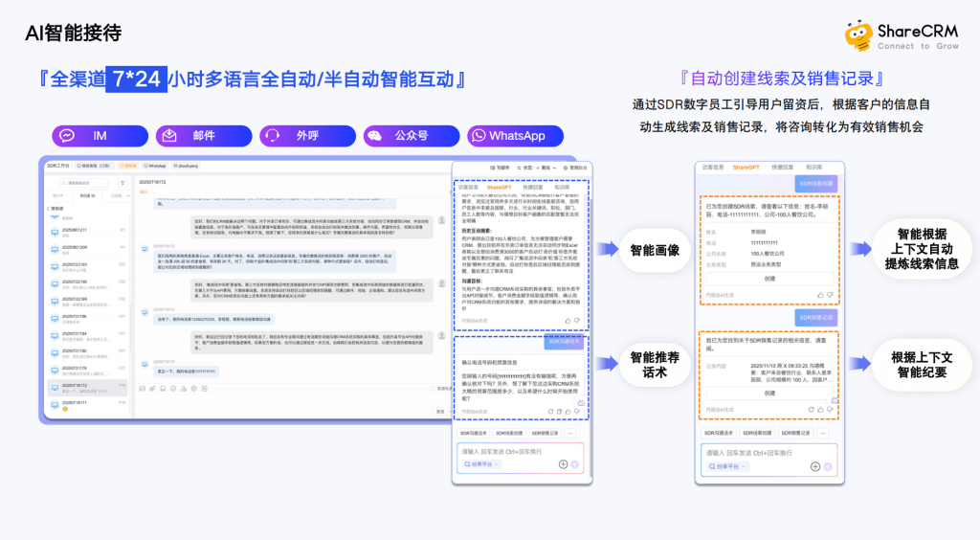Image resolution: width=980 pixels, height=540 pixels.
Task: Click 创建 button under 业务类型 field
Action: coord(769,279)
